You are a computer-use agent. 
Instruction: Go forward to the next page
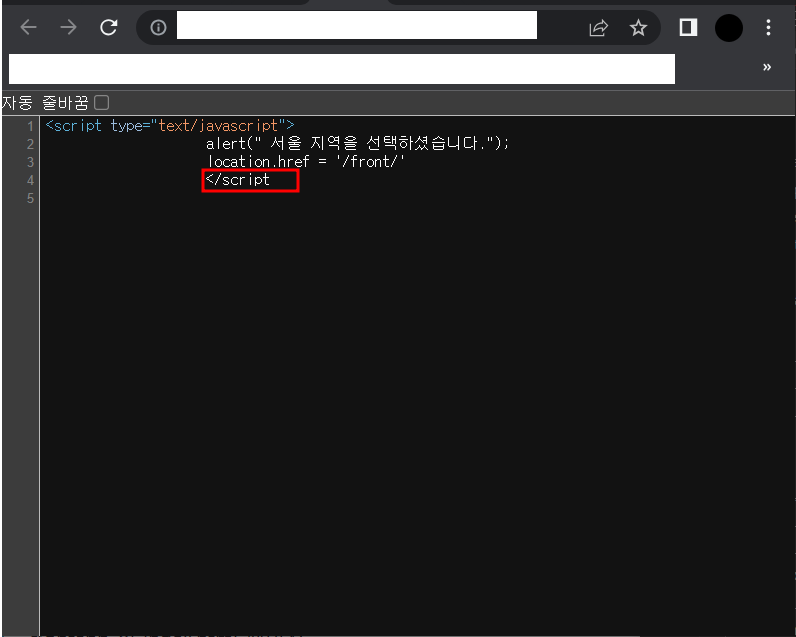(x=68, y=27)
